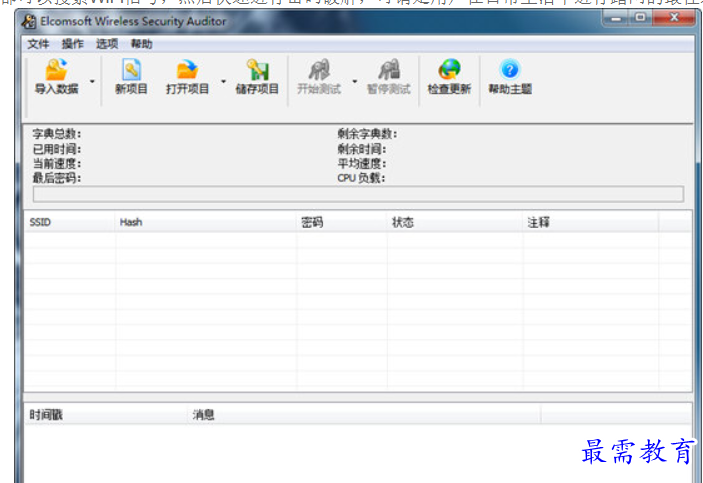Open Help Topics (帮助主题) icon
Viewport: 703px width, 483px height.
tap(510, 77)
